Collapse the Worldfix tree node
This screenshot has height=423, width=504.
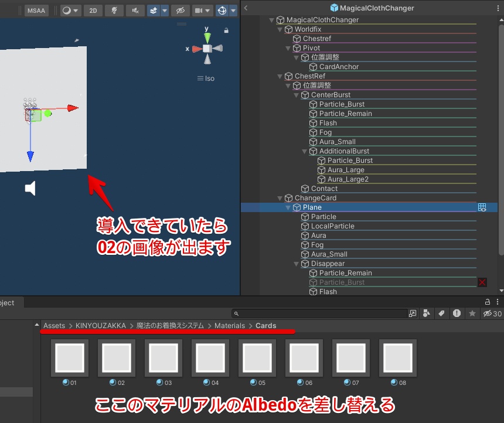pyautogui.click(x=280, y=29)
